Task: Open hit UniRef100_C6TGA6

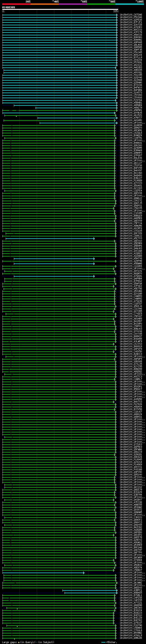Action: tap(131, 15)
